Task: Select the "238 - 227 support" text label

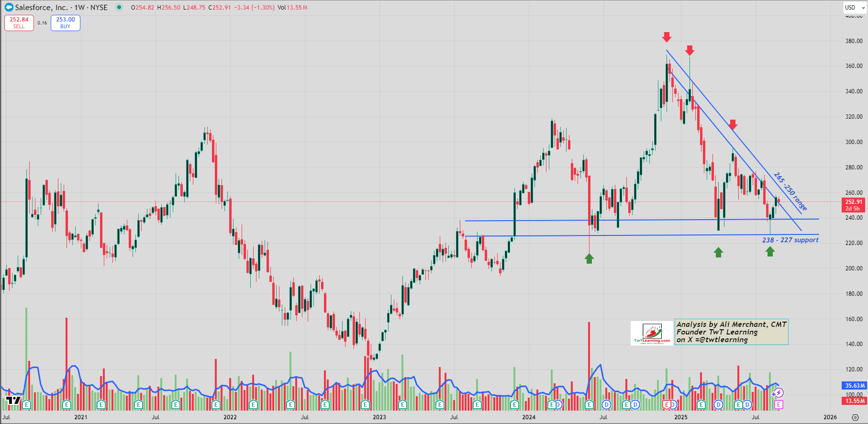Action: [x=790, y=240]
